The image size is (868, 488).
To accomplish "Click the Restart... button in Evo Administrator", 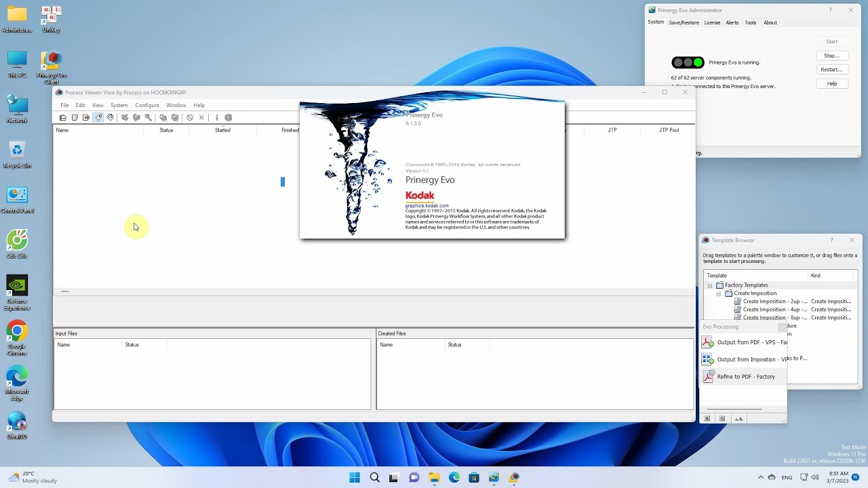I will click(x=831, y=70).
